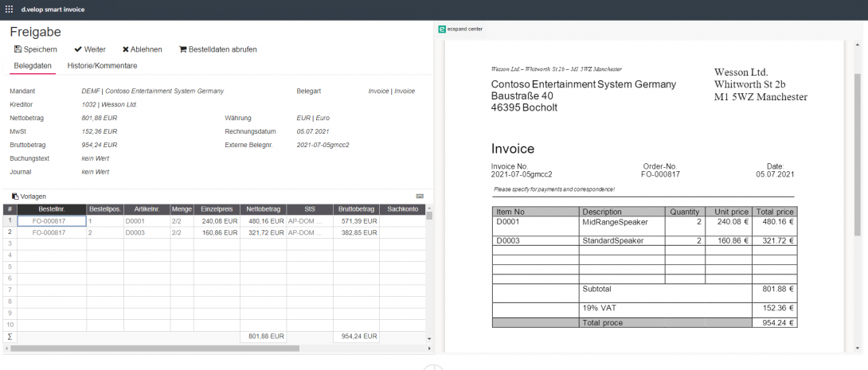The height and width of the screenshot is (370, 868).
Task: Click the Mandant value DEMF Contoso
Action: click(153, 92)
